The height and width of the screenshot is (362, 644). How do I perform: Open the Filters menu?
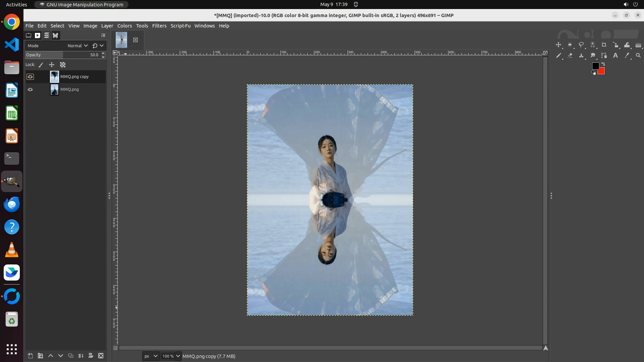(x=159, y=26)
